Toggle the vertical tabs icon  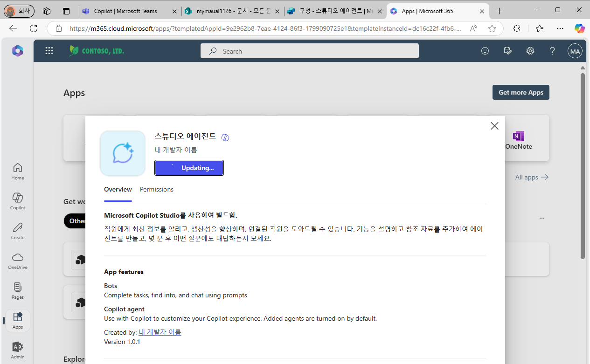click(x=66, y=11)
